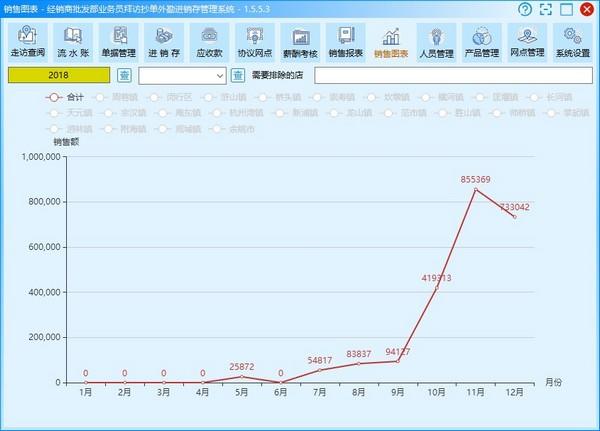Click the 855369 November data point
This screenshot has width=600, height=431.
point(476,189)
